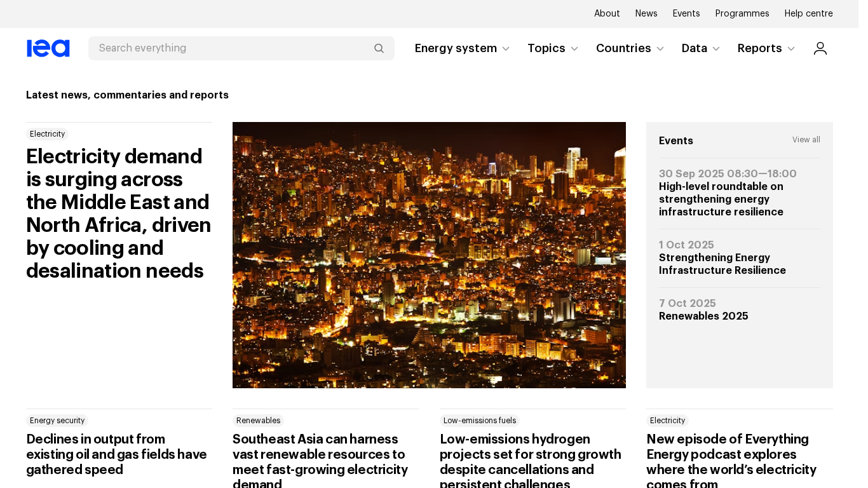The width and height of the screenshot is (868, 488).
Task: Click the city night skyline image
Action: pos(429,255)
